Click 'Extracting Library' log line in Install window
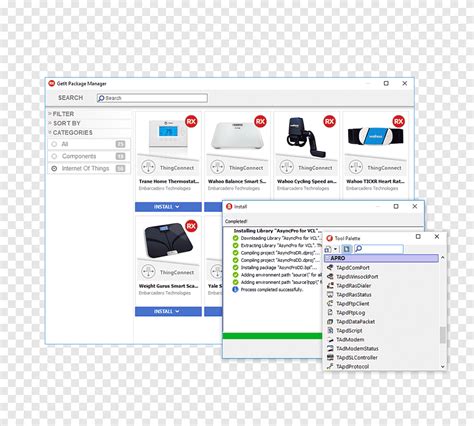Screen dimensions: 474x426 tap(281, 246)
